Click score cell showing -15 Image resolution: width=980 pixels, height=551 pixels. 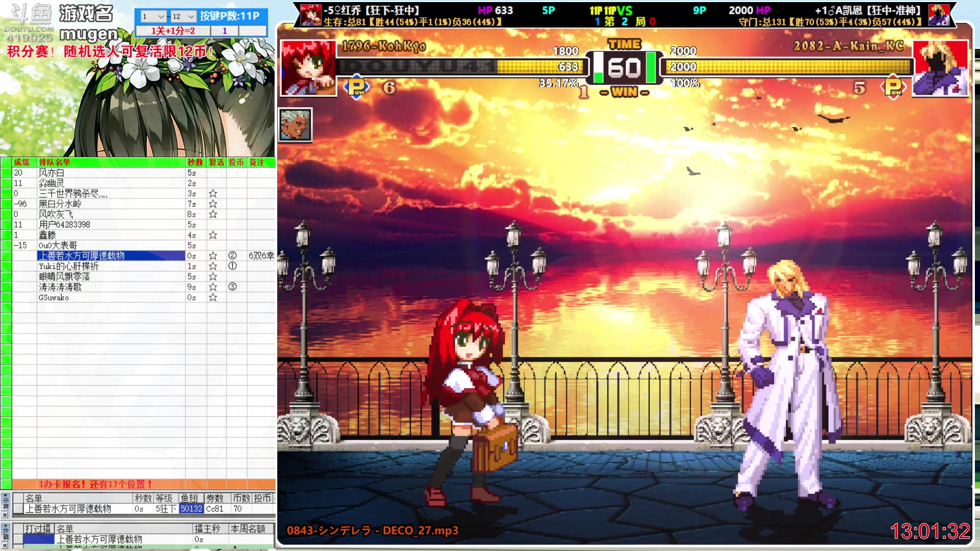(x=24, y=245)
